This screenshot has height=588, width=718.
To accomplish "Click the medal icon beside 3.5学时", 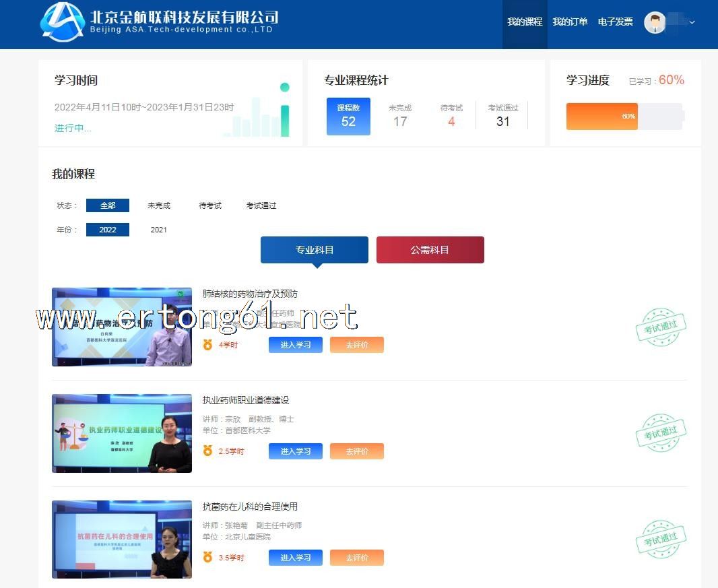I will point(208,558).
